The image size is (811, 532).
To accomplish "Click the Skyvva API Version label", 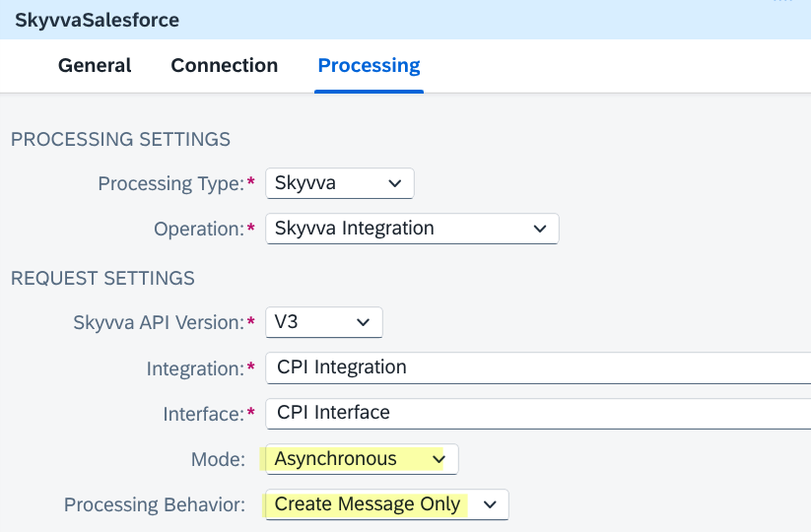I will 159,322.
